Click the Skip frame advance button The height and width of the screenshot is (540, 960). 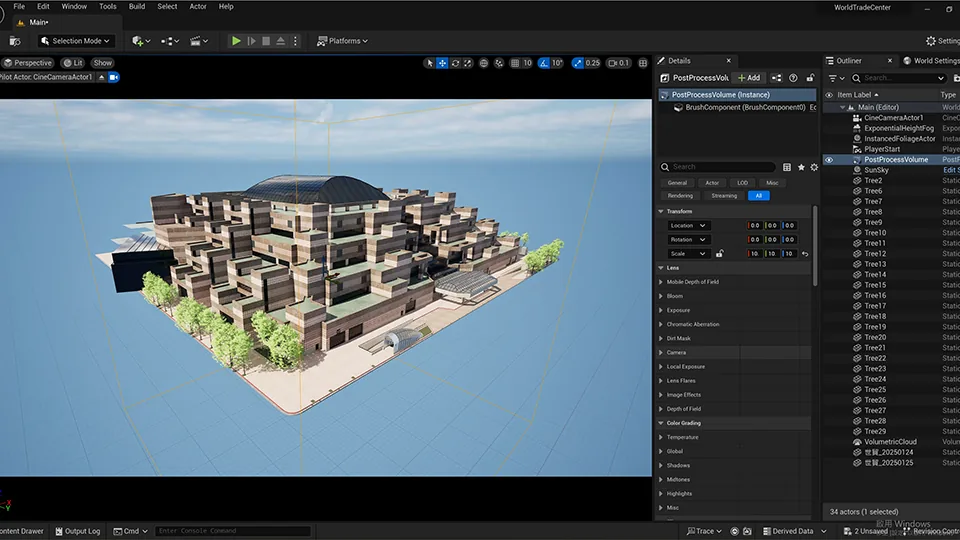[251, 41]
